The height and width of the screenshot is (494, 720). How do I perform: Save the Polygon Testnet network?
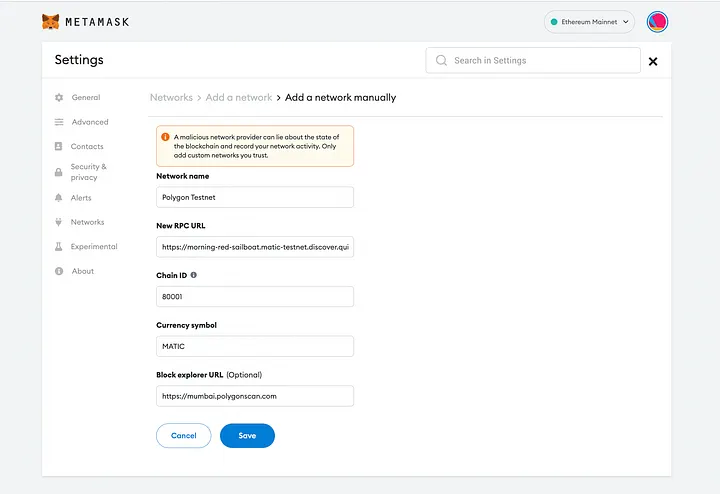(x=247, y=436)
